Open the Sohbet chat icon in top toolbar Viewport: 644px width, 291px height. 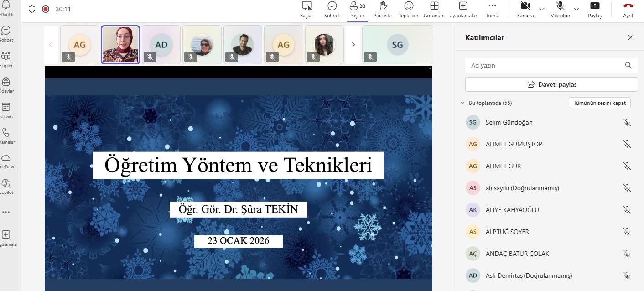coord(332,6)
